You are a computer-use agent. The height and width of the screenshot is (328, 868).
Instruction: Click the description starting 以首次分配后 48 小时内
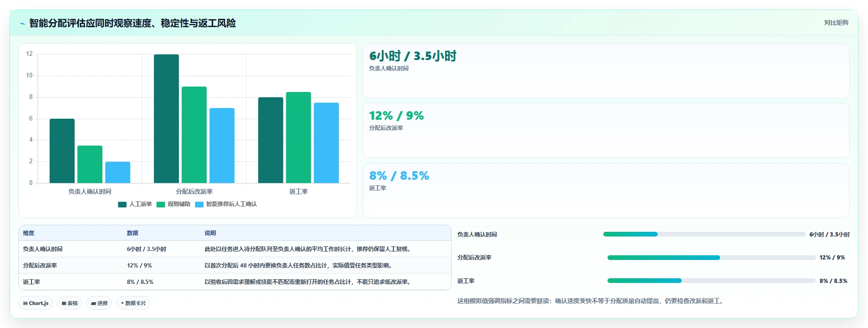point(299,266)
